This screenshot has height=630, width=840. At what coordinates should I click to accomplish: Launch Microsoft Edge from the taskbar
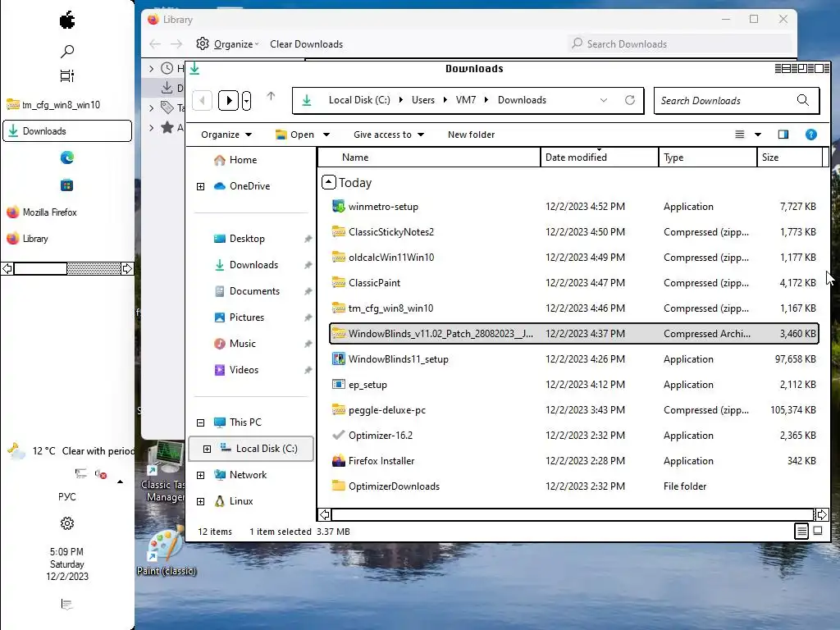pos(67,157)
